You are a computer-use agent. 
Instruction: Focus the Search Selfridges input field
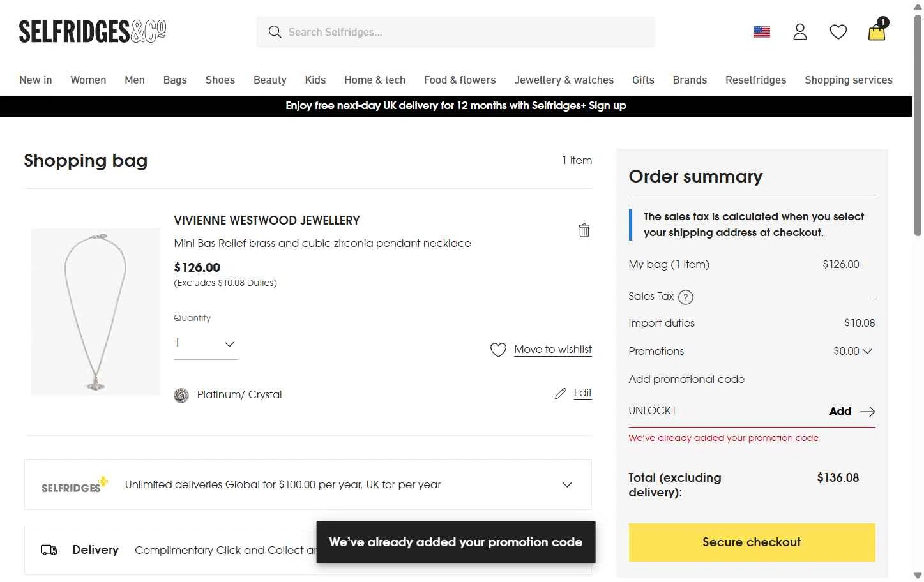point(456,32)
